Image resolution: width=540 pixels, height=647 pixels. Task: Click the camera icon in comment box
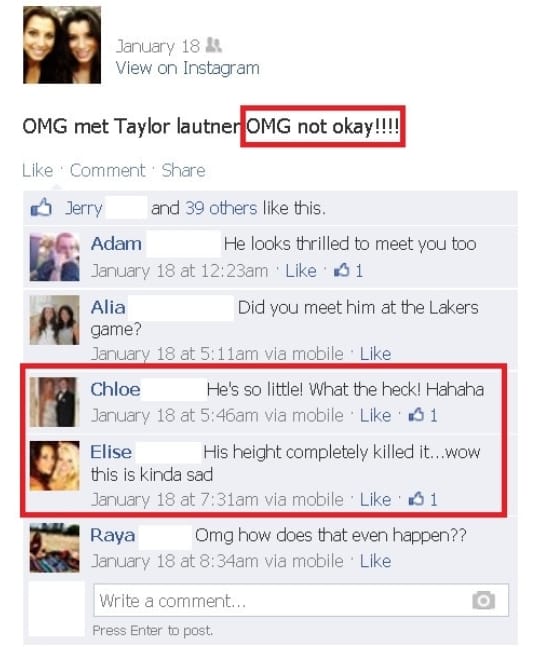pos(483,600)
